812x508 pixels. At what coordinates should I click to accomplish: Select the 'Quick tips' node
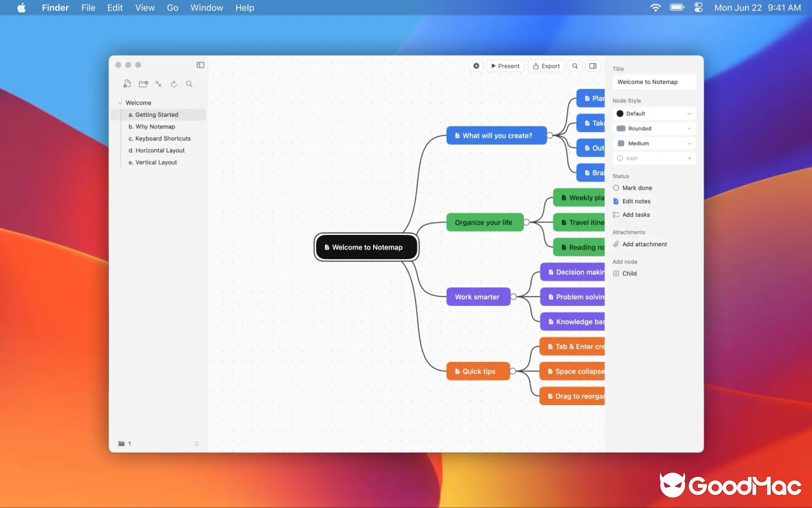[478, 371]
